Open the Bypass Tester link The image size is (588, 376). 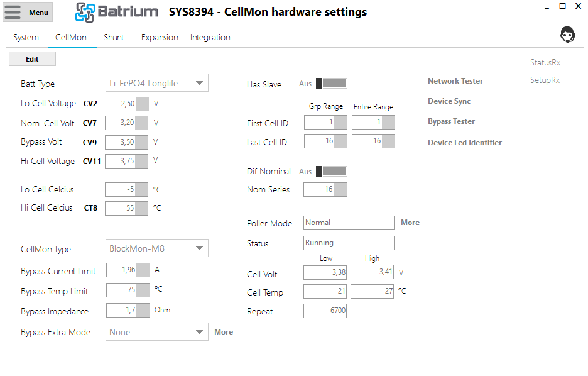pos(451,121)
